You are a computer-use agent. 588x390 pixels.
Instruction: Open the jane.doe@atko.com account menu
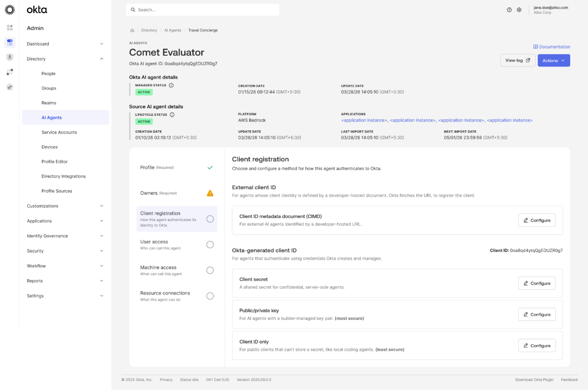551,10
